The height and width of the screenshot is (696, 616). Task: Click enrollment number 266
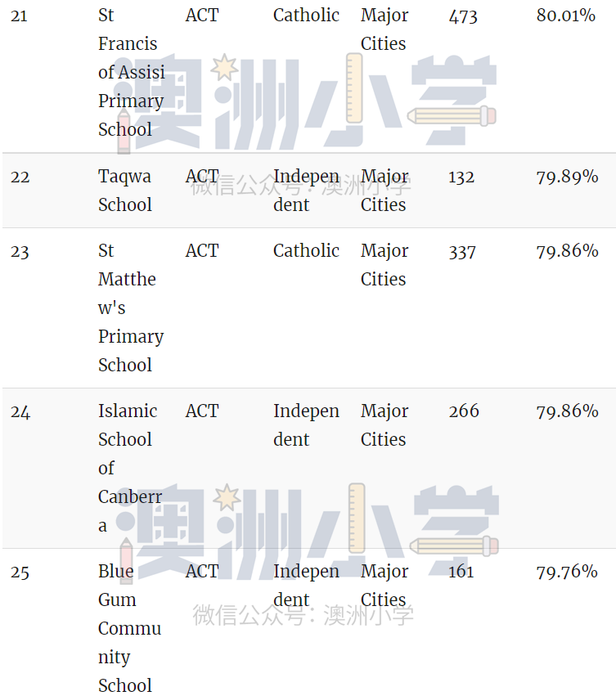[464, 411]
